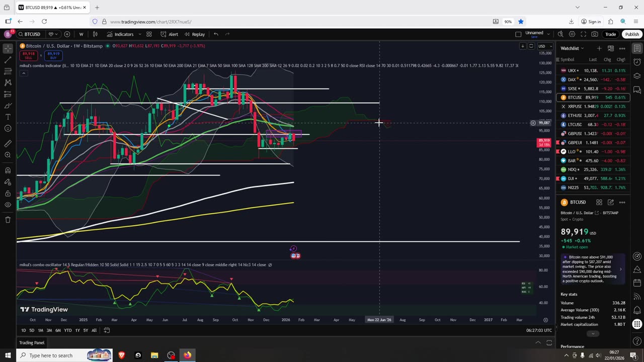
Task: Select the brush drawing tool
Action: [8, 106]
